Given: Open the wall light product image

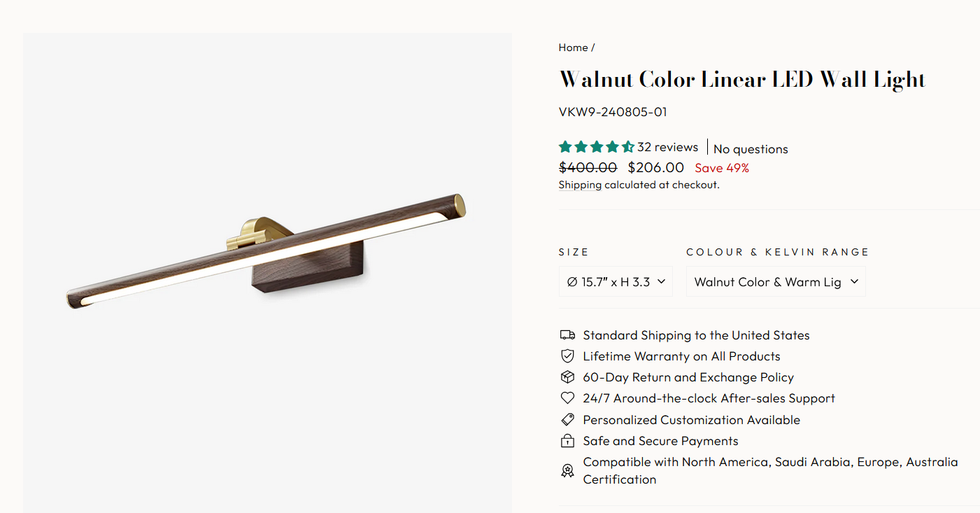Looking at the screenshot, I should (267, 252).
